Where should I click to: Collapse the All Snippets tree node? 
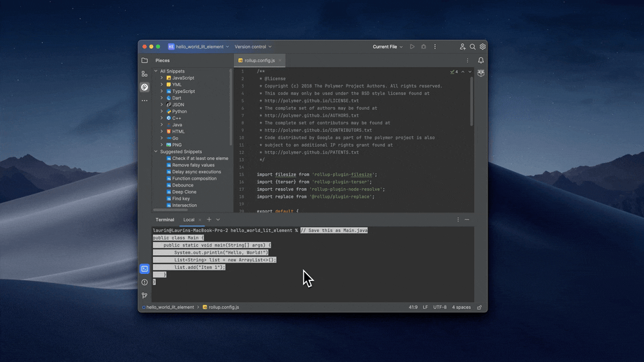click(x=156, y=71)
